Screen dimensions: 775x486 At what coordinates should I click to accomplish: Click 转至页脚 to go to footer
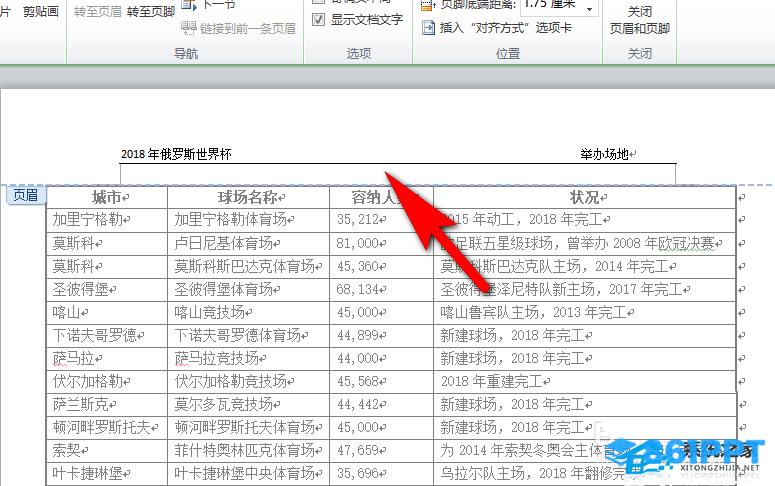(151, 12)
